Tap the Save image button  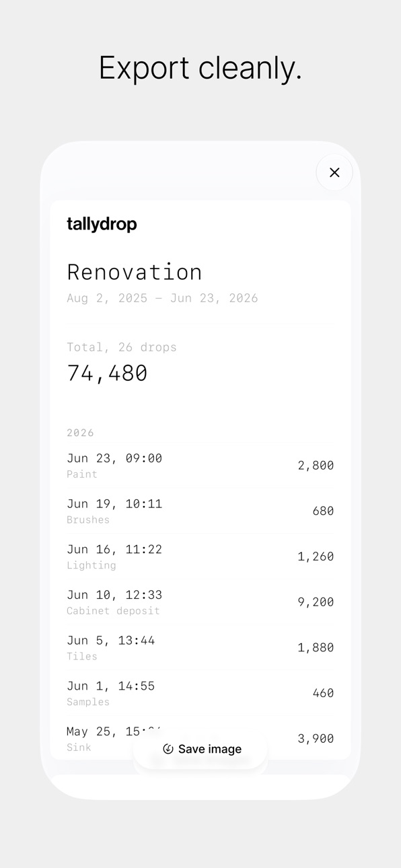(200, 749)
